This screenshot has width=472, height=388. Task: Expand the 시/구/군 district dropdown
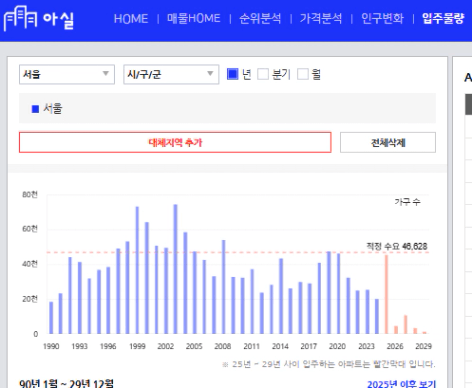(171, 74)
